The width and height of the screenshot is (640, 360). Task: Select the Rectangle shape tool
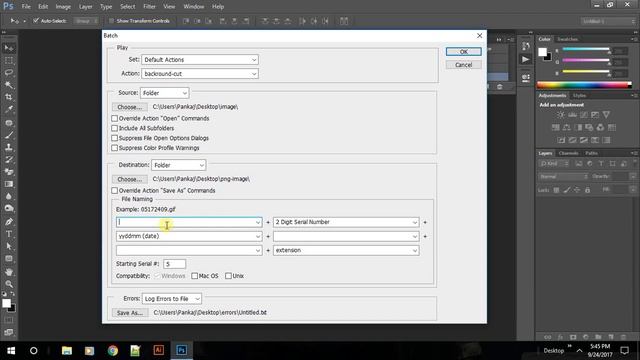pos(9,259)
